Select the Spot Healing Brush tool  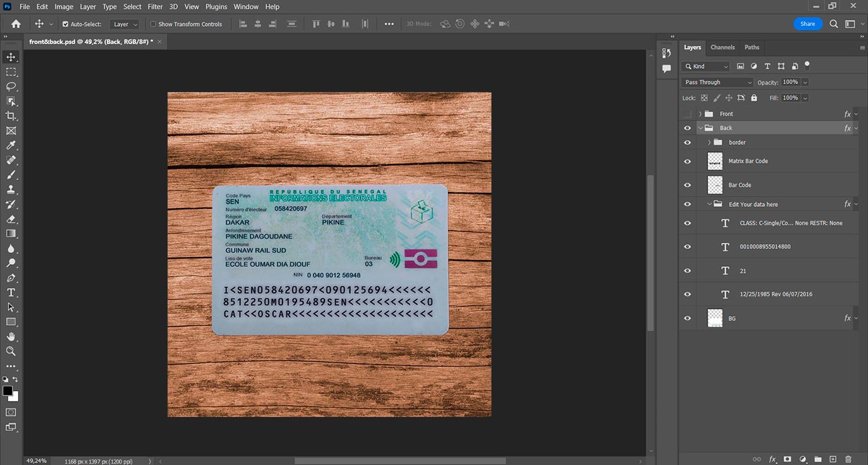[11, 160]
